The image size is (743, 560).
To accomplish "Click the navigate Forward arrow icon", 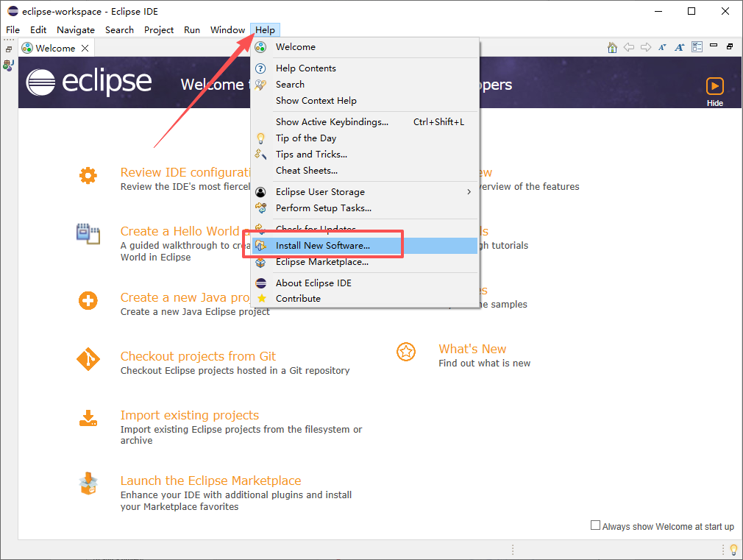I will point(645,47).
